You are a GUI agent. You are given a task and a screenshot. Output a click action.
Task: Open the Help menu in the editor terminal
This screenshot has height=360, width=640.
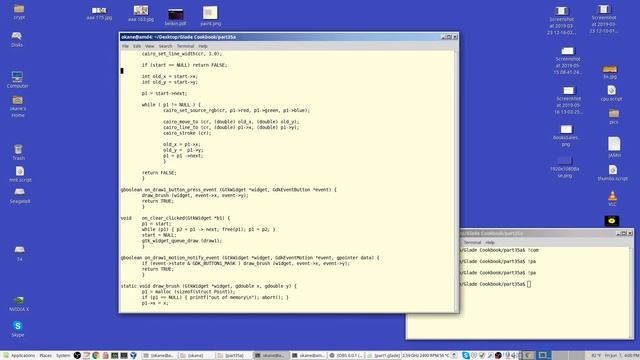(x=203, y=46)
